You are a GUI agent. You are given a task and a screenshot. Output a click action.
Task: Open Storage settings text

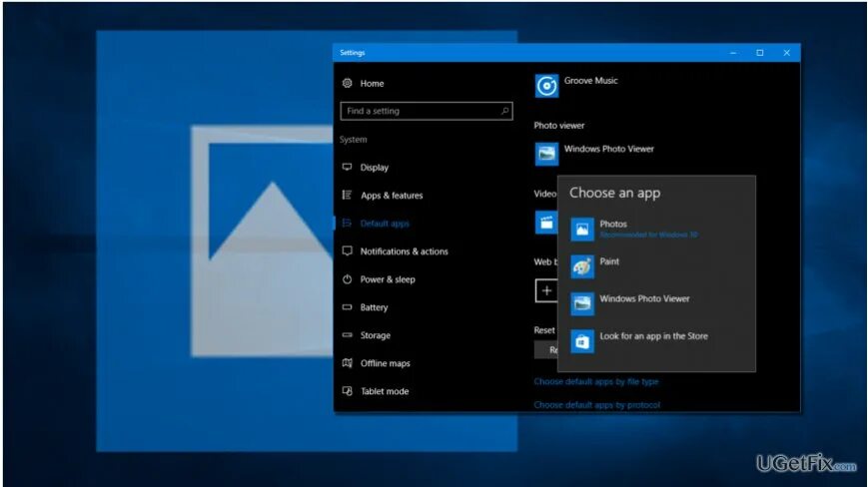click(x=376, y=335)
